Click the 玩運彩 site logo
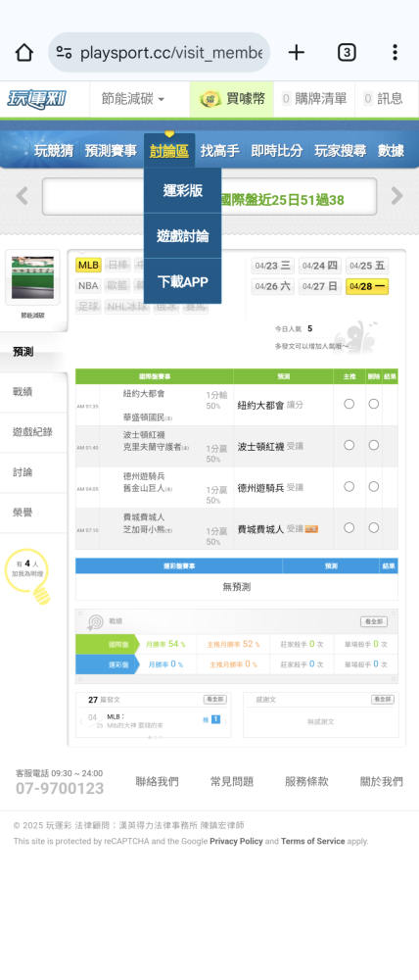 (37, 99)
